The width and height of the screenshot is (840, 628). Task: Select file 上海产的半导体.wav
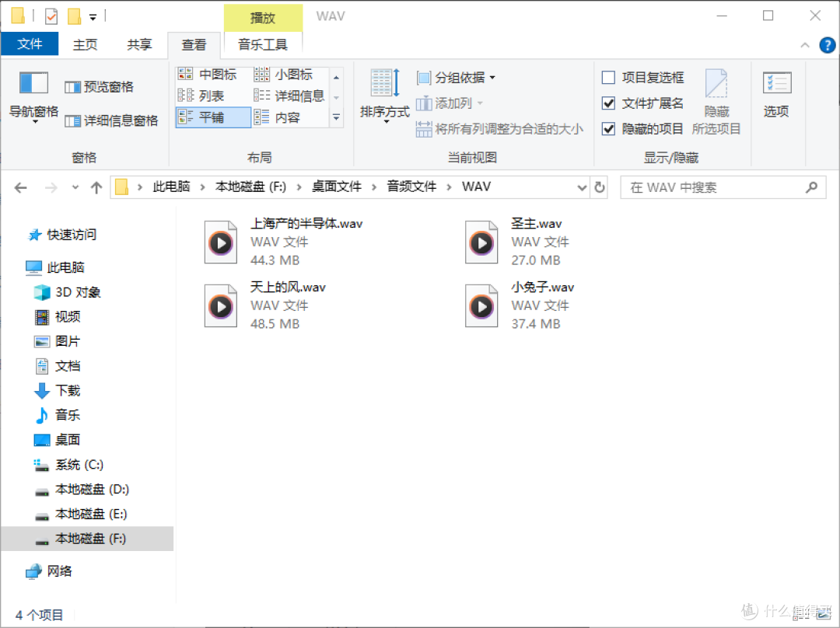[x=283, y=242]
